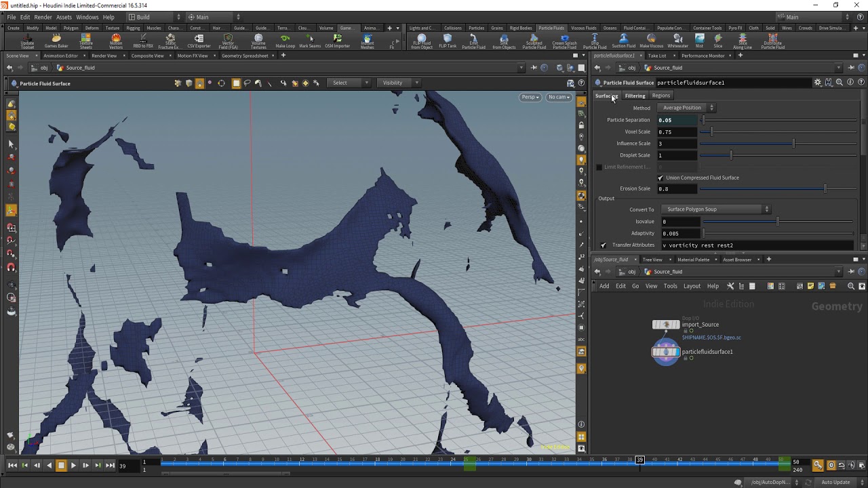Uncheck Union Compressed Fluid Surface checkbox

660,178
